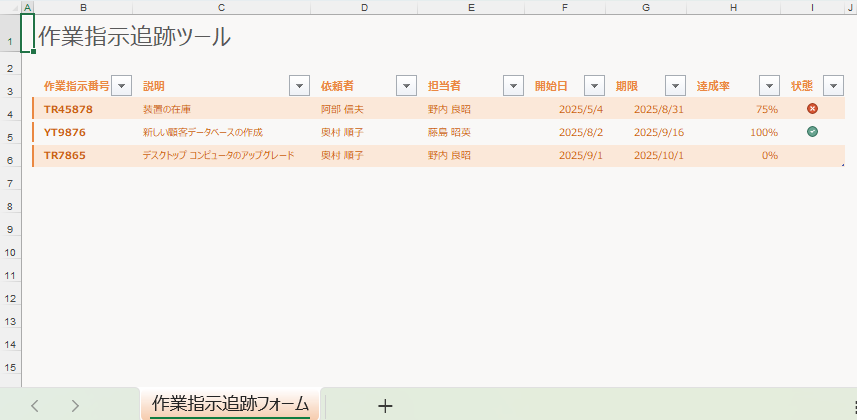Select the column C header

click(x=221, y=7)
